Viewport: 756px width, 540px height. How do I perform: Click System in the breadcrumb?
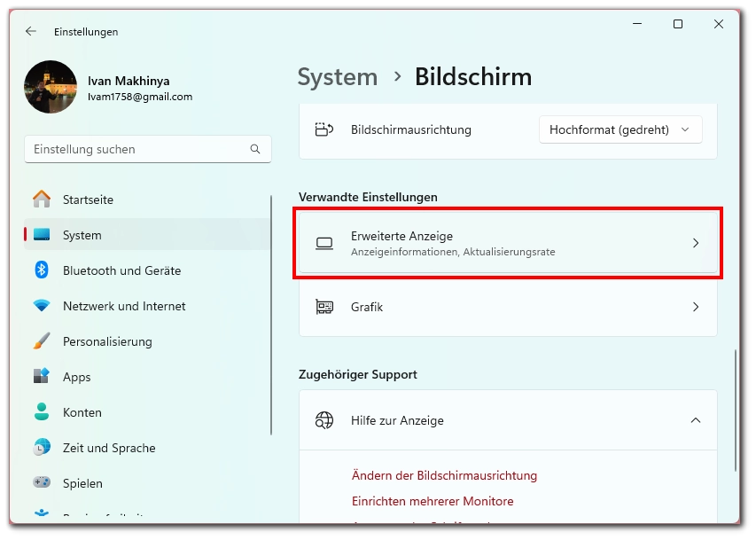(x=338, y=77)
